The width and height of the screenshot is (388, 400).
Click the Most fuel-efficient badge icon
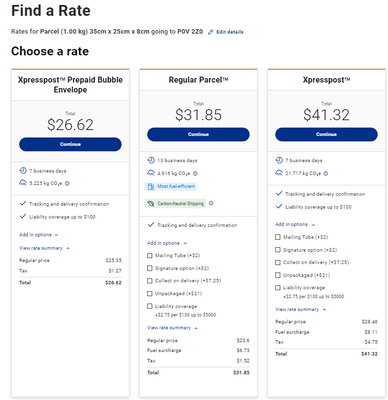click(x=151, y=186)
